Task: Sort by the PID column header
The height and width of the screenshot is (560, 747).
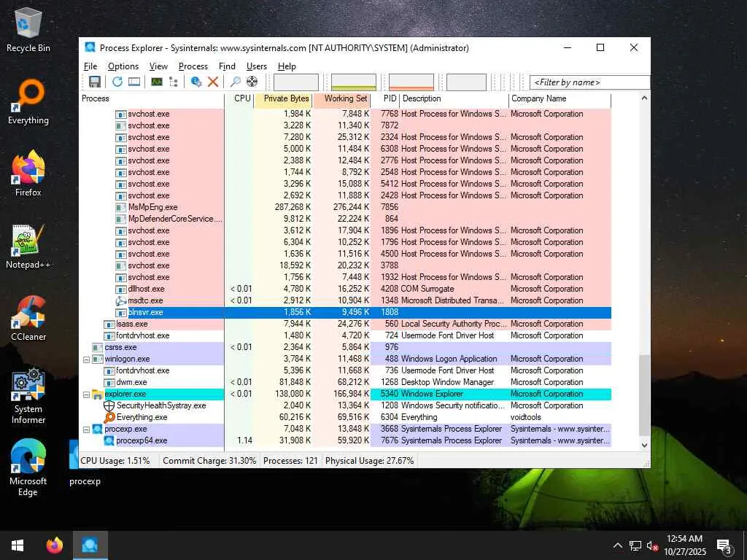Action: (386, 98)
